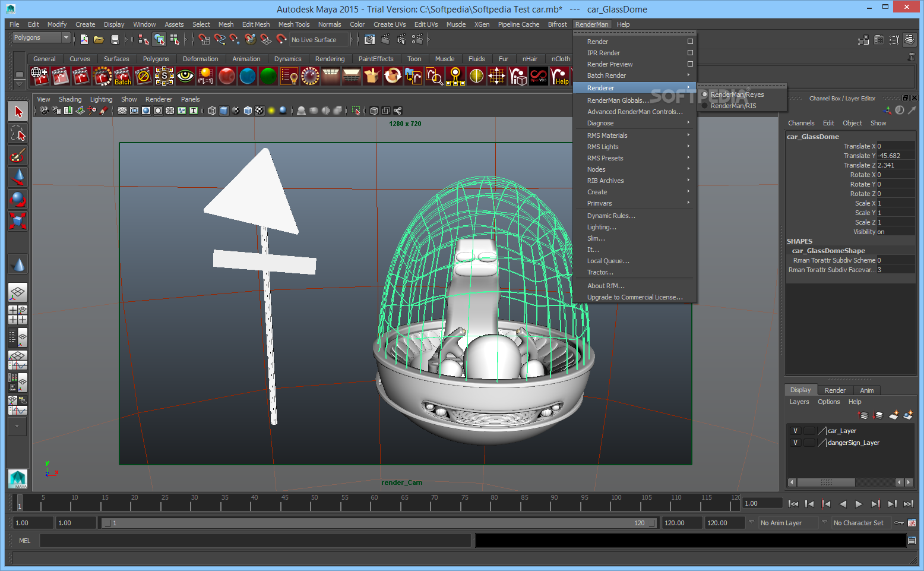Expand the RMS Materials submenu

point(634,135)
